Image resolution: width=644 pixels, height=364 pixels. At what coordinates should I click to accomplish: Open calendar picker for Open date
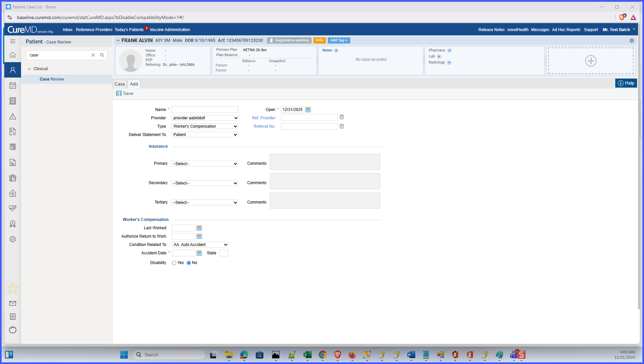(x=308, y=110)
